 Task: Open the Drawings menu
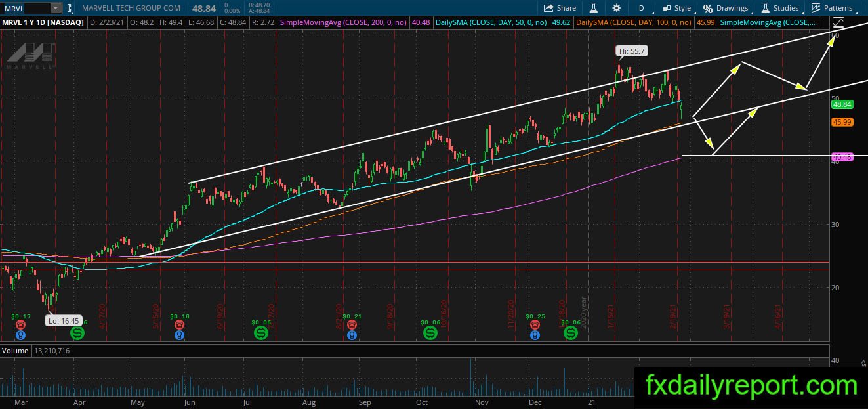(726, 8)
